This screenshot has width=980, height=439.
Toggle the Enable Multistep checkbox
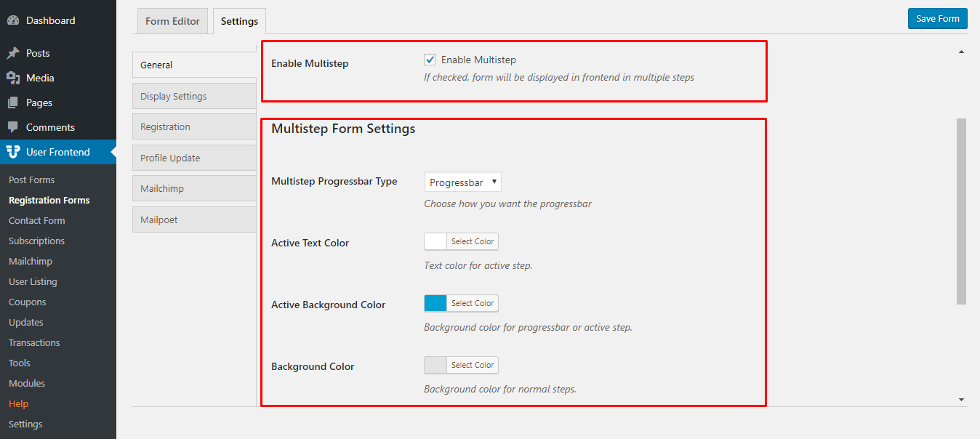430,60
